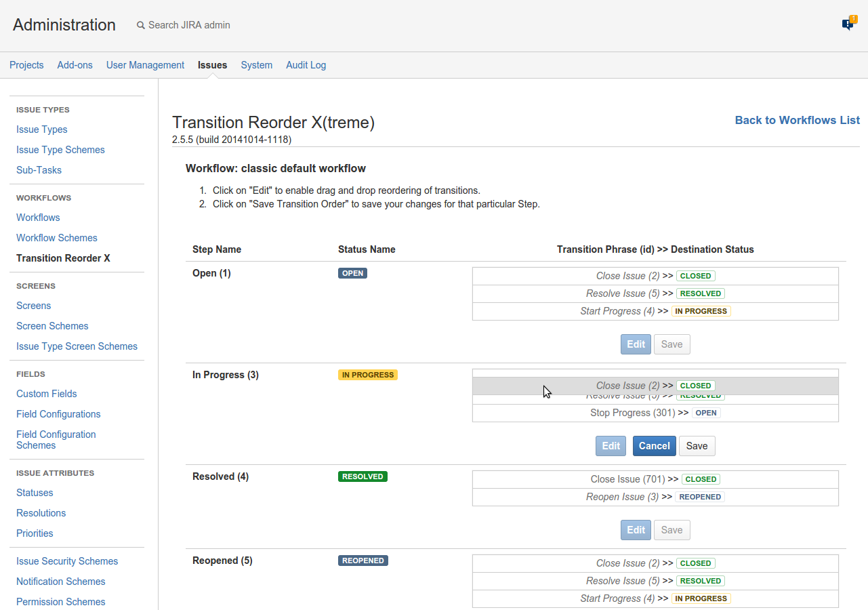Screen dimensions: 868x610
Task: Click the search magnifier icon
Action: 141,25
